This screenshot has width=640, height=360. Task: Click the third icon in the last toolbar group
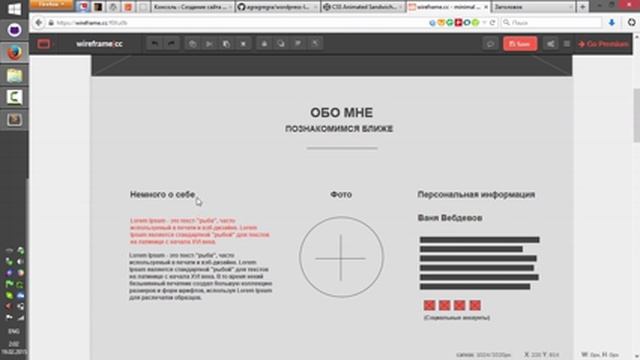pos(298,44)
